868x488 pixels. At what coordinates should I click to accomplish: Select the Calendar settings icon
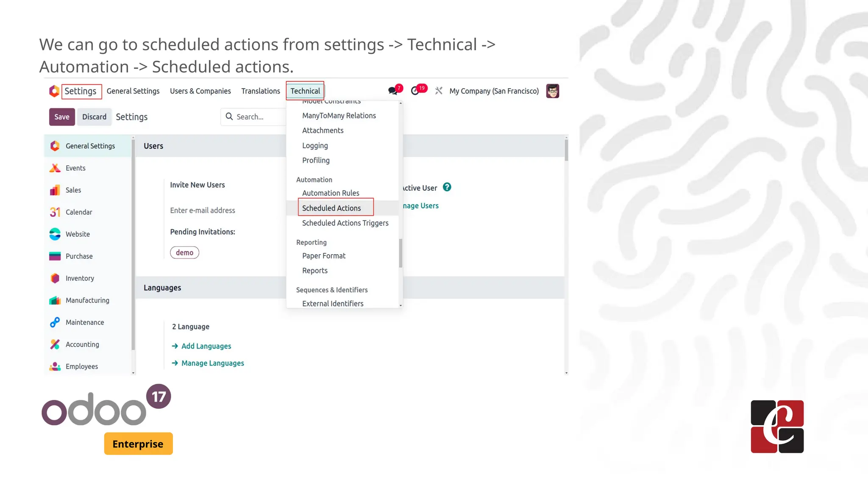pos(55,212)
